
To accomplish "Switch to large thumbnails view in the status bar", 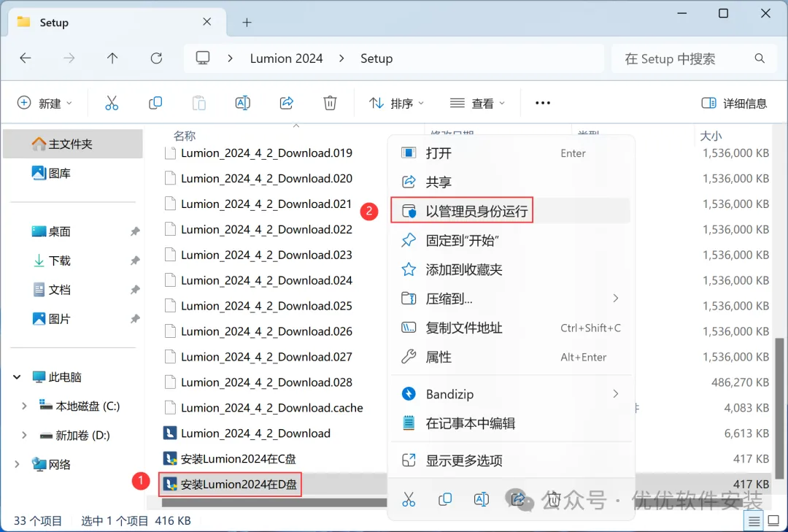I will tap(774, 522).
